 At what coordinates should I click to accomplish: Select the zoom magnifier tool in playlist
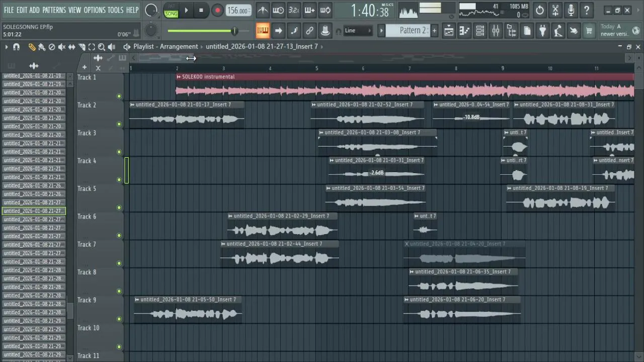pyautogui.click(x=101, y=47)
